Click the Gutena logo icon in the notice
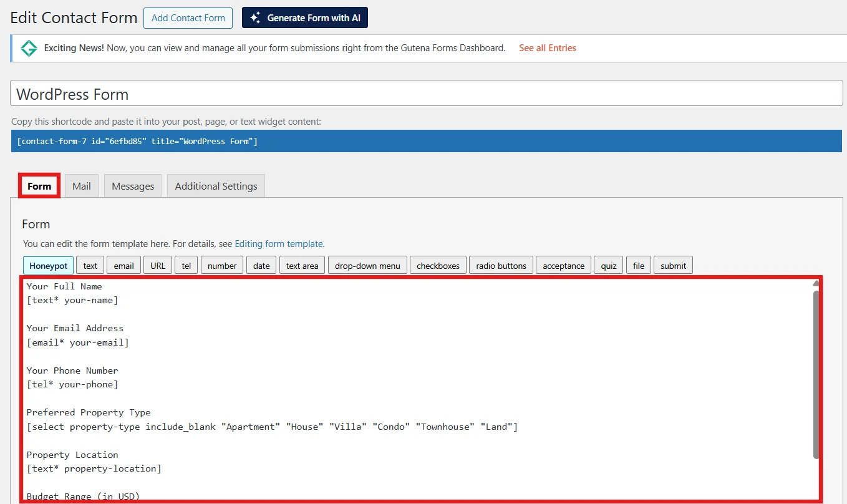This screenshot has height=504, width=847. 29,49
